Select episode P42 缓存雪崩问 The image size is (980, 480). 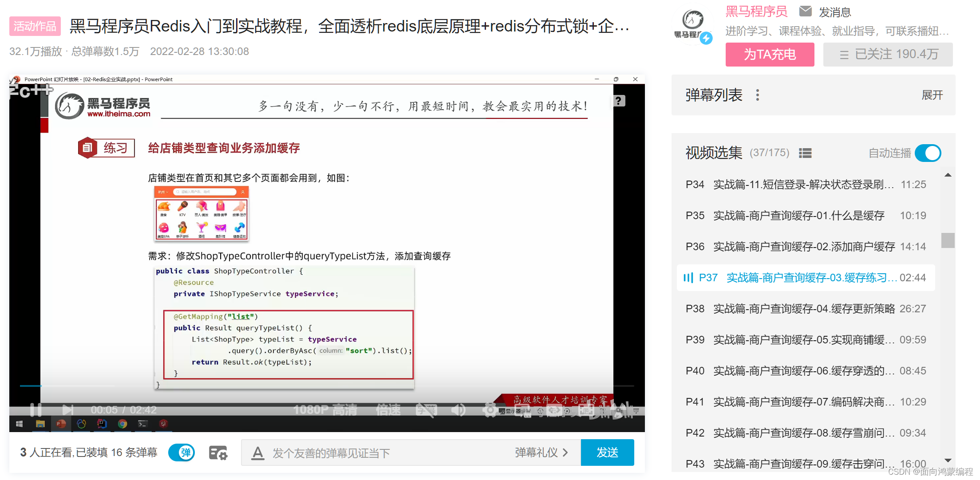[806, 433]
